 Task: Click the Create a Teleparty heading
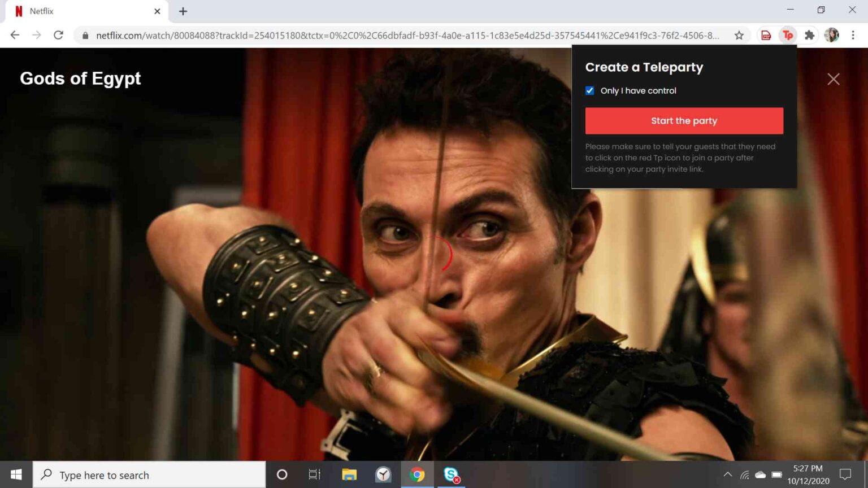click(644, 67)
